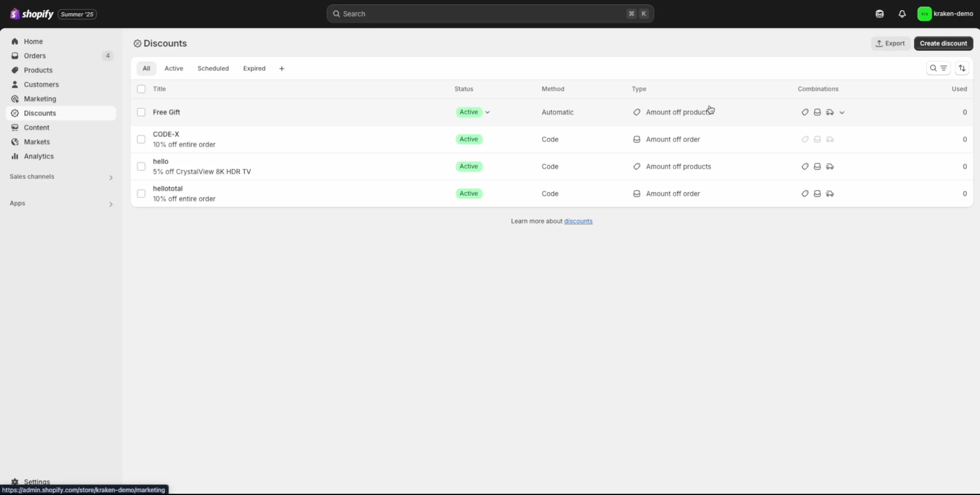Open the Sidekick assistant icon
980x495 pixels.
pyautogui.click(x=880, y=14)
